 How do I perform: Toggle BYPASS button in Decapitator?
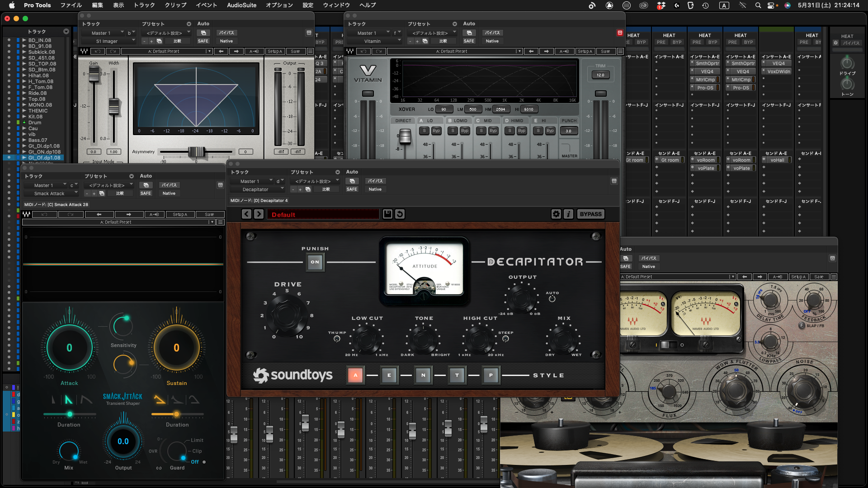click(590, 214)
